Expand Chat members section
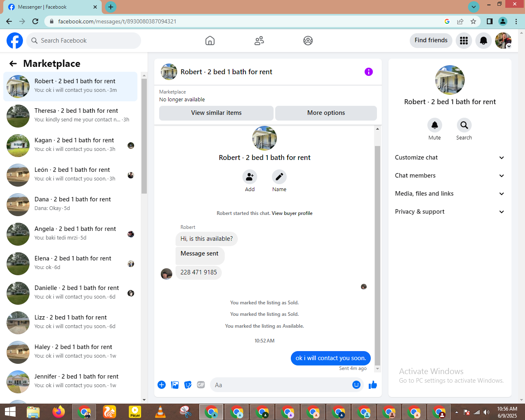Image resolution: width=525 pixels, height=420 pixels. pyautogui.click(x=450, y=176)
